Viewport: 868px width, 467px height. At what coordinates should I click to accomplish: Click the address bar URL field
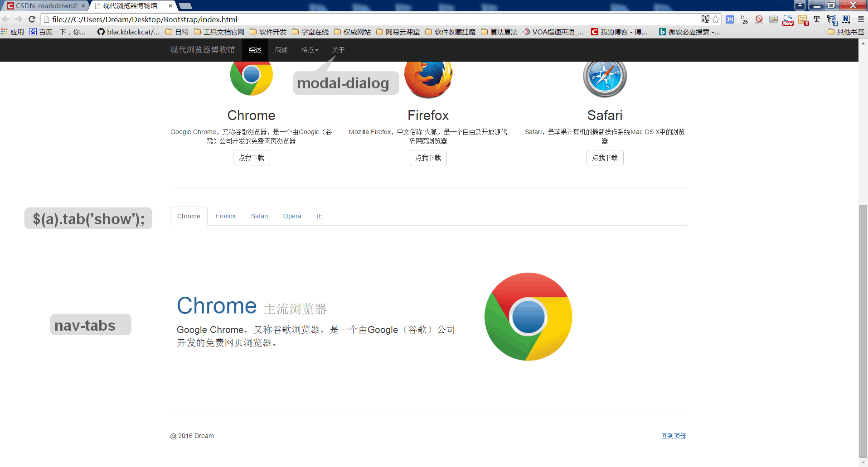click(x=363, y=19)
